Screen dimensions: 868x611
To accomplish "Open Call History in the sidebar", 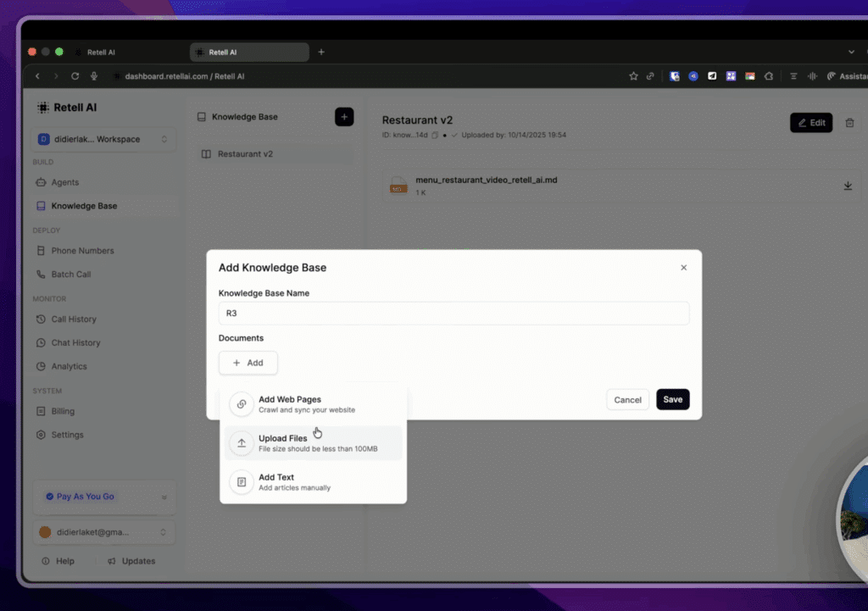I will pos(73,319).
